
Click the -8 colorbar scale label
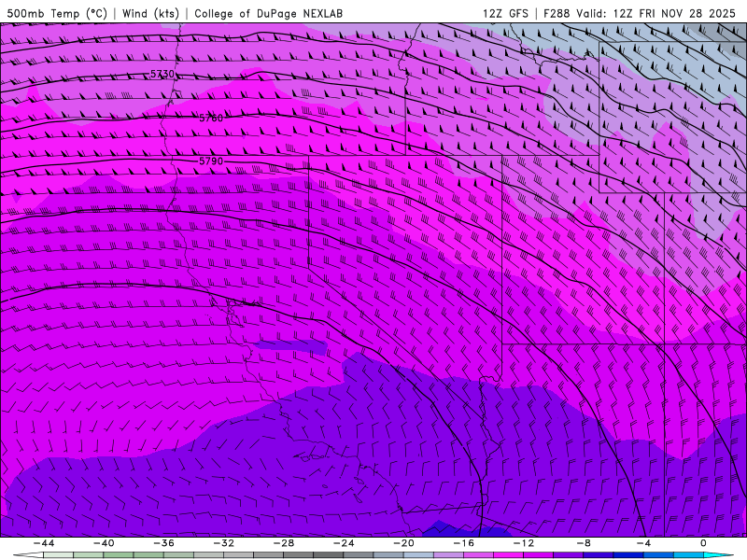pos(584,543)
